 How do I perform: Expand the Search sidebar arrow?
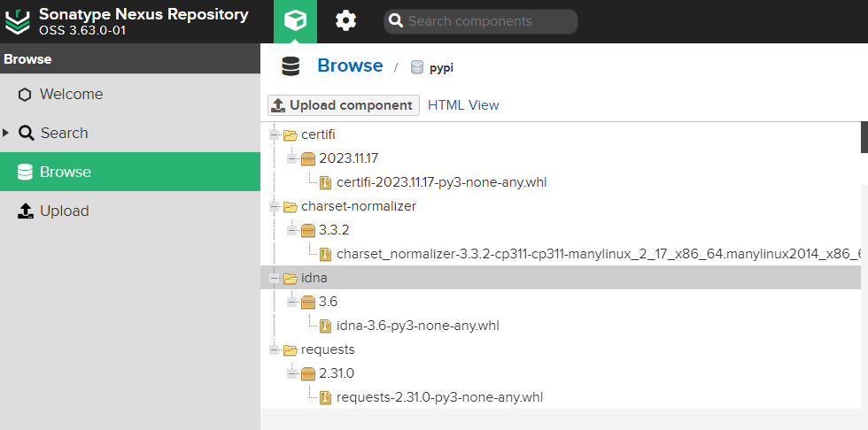coord(5,133)
